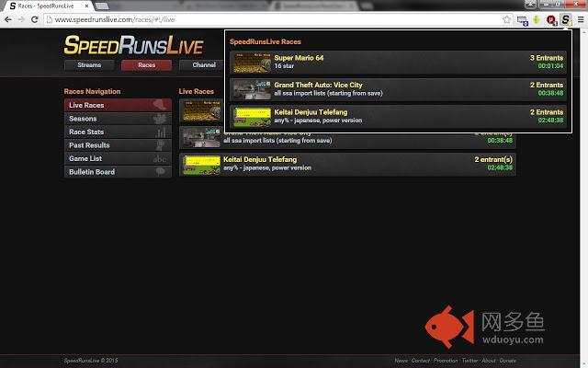Bookmark this page with the star icon
Screen dimensions: 588x368
pyautogui.click(x=506, y=19)
